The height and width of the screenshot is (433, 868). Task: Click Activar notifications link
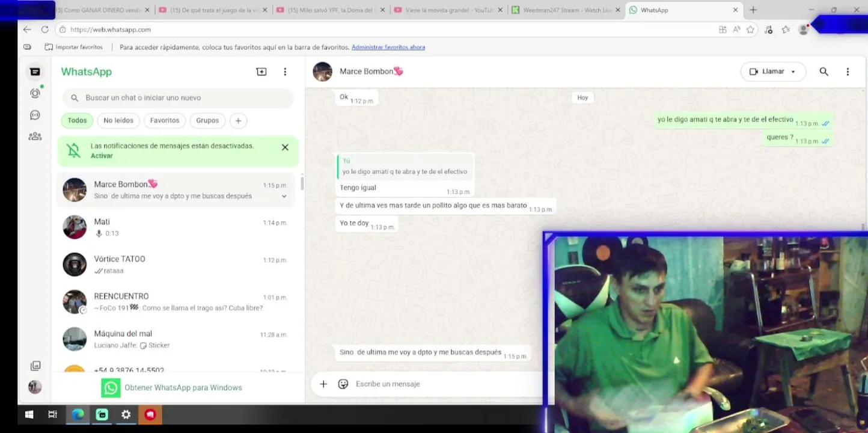[102, 156]
